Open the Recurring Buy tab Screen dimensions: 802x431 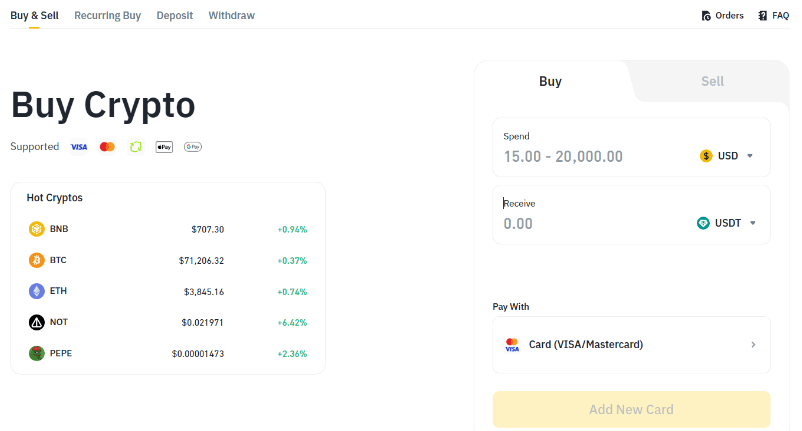107,15
